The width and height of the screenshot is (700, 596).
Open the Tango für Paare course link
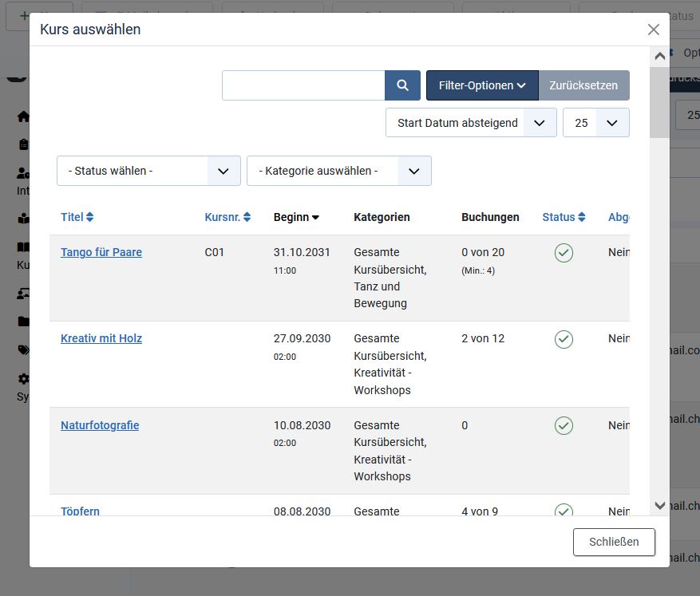pyautogui.click(x=101, y=252)
